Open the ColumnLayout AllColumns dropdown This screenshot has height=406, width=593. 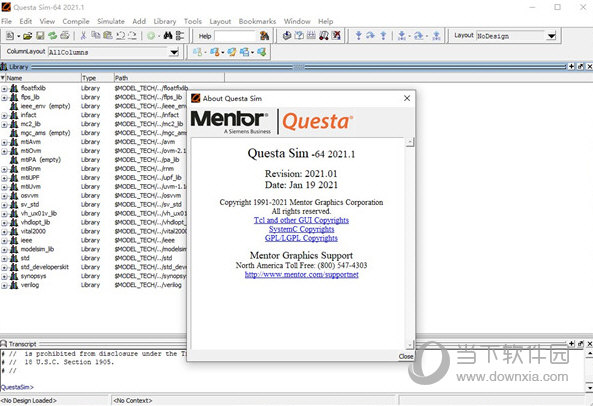(174, 52)
